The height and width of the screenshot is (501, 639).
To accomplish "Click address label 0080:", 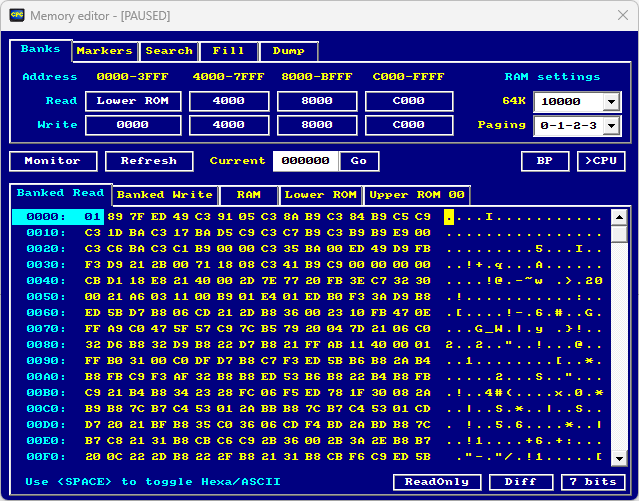I will pos(46,345).
